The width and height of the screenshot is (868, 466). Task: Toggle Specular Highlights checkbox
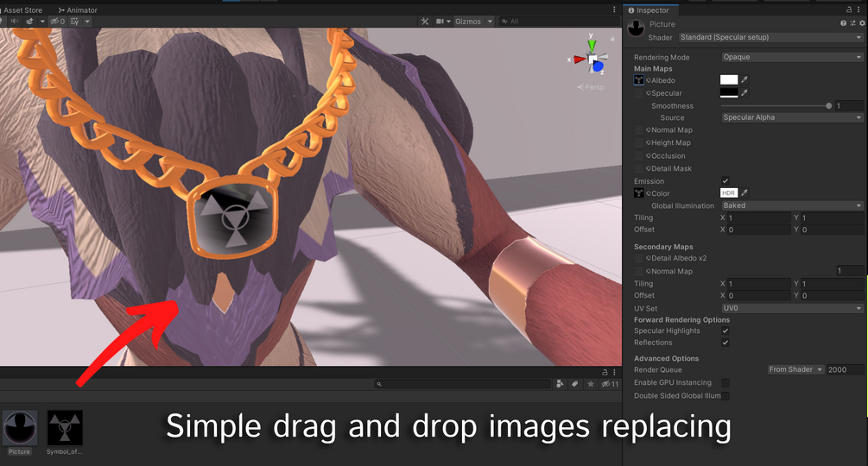(x=725, y=331)
